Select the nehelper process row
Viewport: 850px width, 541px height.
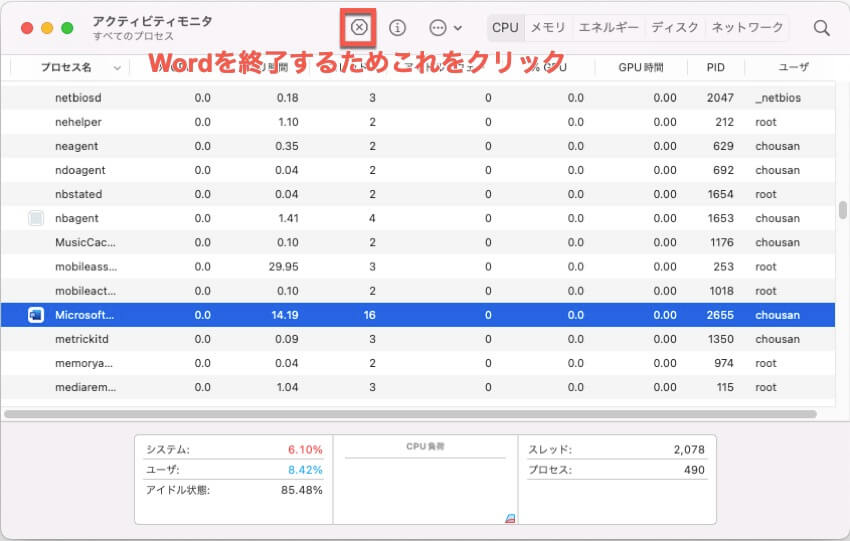pos(417,122)
